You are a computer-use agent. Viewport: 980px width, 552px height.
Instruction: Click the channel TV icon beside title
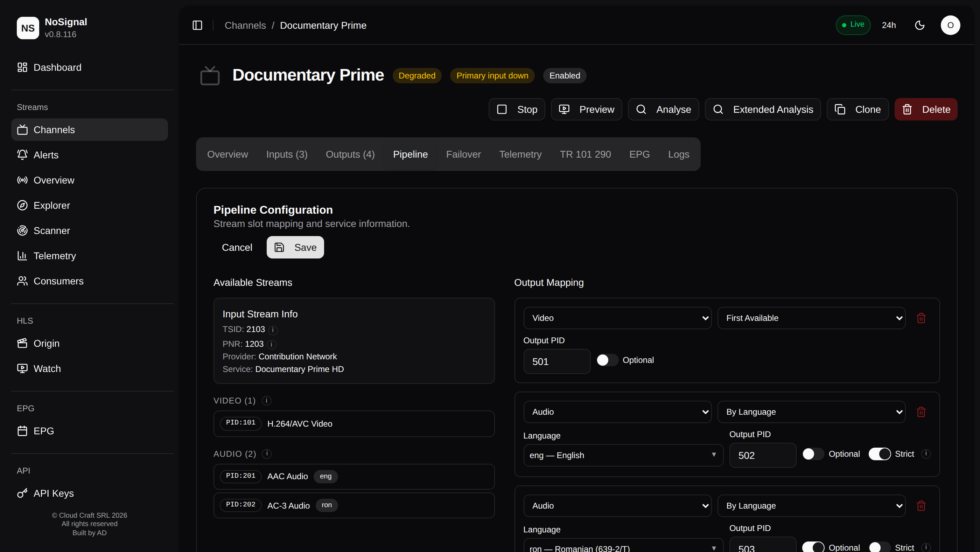point(210,75)
